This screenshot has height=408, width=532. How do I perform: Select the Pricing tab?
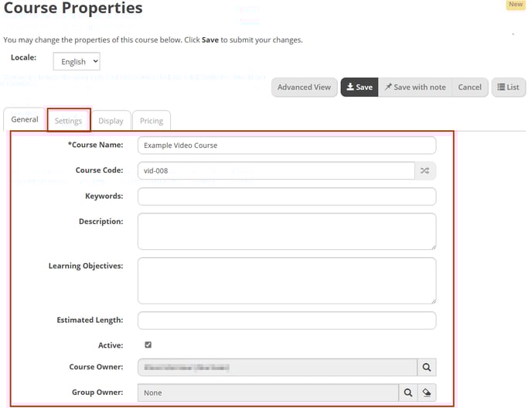click(151, 121)
